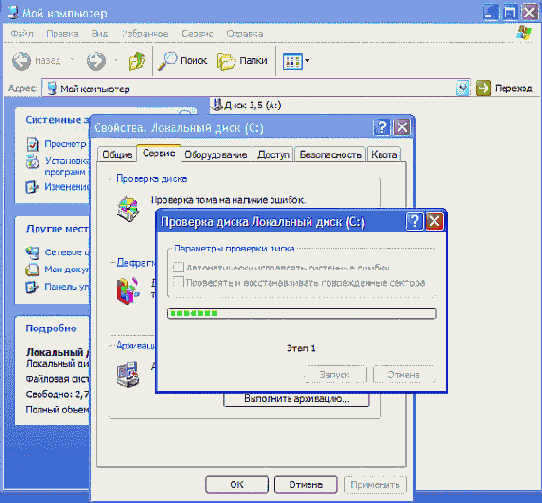Click the Выполнить архивацию button
542x503 pixels.
pyautogui.click(x=297, y=399)
